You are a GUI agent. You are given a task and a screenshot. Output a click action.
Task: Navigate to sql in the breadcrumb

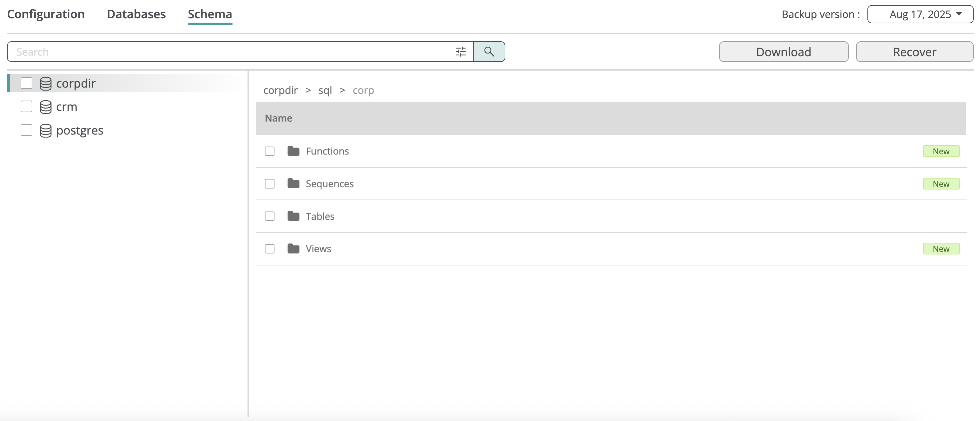pyautogui.click(x=325, y=91)
